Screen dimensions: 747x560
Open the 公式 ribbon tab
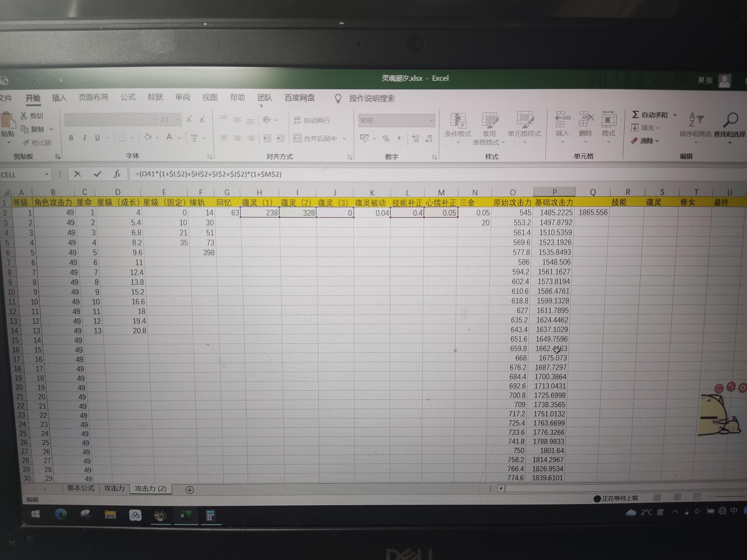tap(128, 97)
